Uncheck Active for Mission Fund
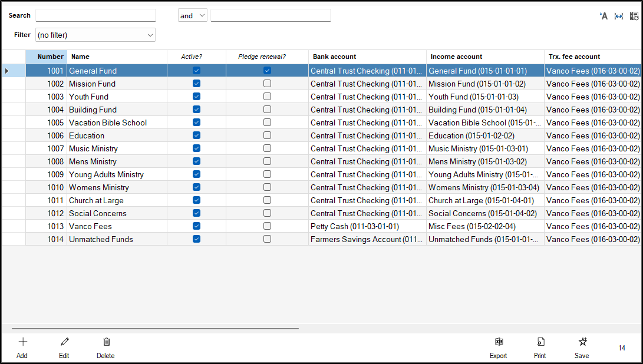 pos(196,84)
